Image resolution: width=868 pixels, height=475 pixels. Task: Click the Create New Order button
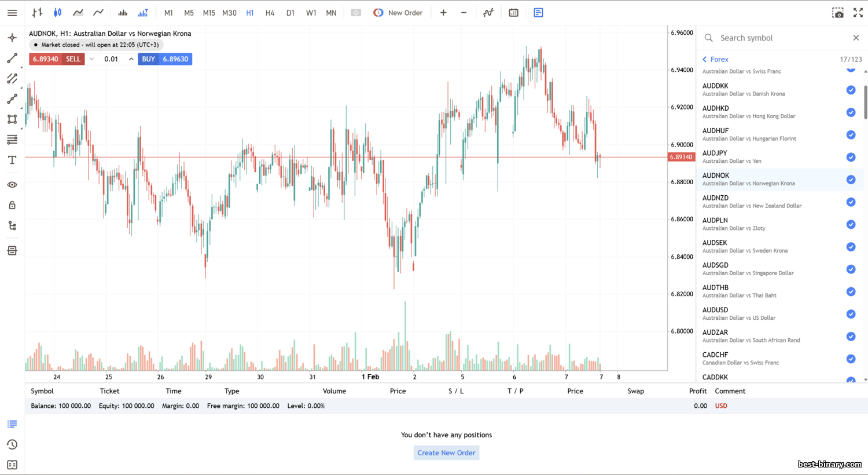point(446,453)
